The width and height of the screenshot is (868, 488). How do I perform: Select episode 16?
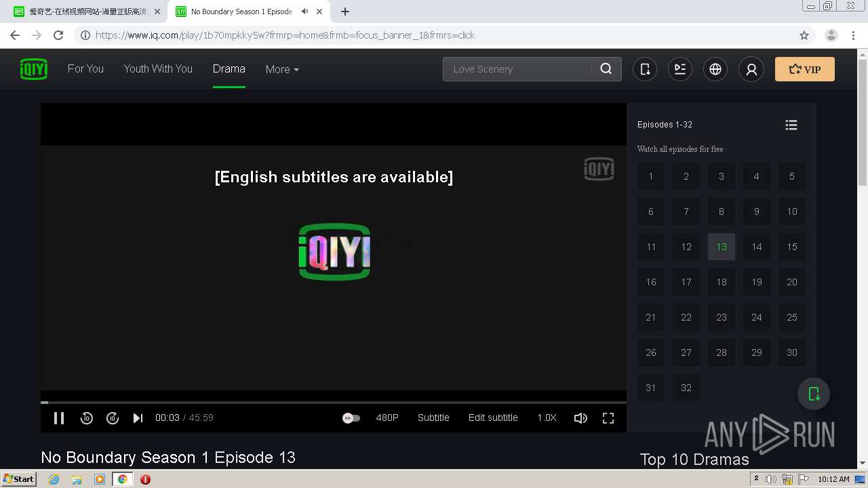pos(651,282)
